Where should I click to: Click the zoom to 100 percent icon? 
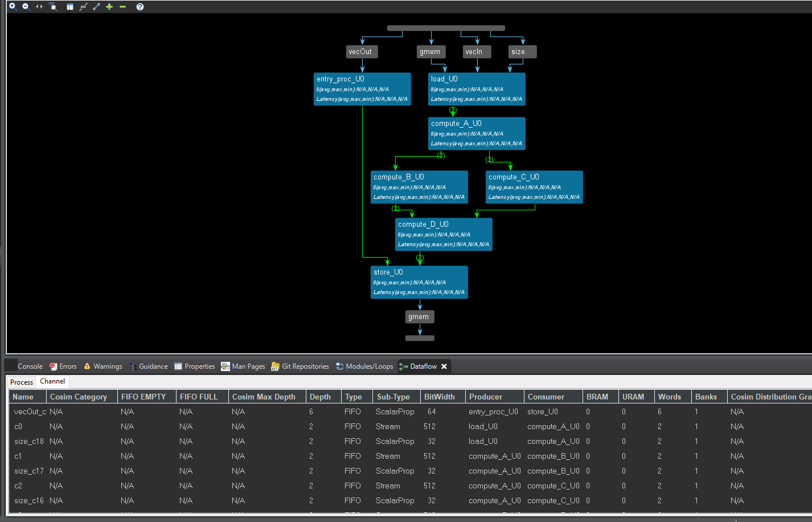pos(53,7)
